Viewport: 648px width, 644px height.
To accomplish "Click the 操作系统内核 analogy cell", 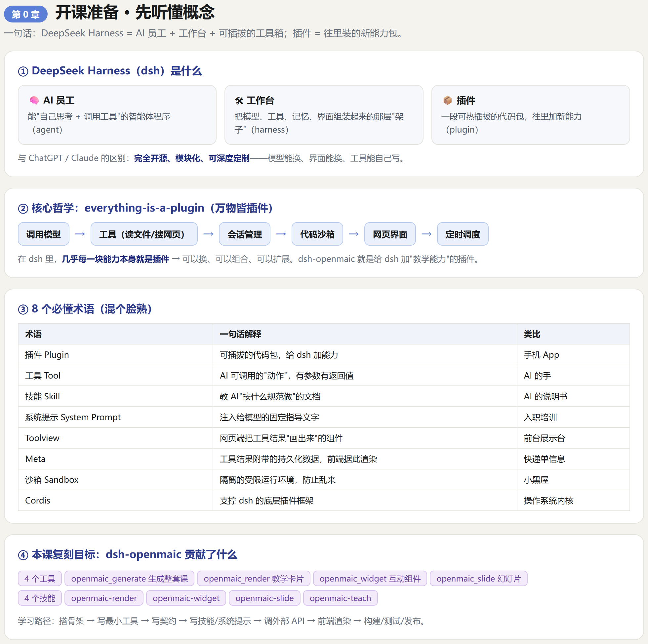I will coord(574,501).
